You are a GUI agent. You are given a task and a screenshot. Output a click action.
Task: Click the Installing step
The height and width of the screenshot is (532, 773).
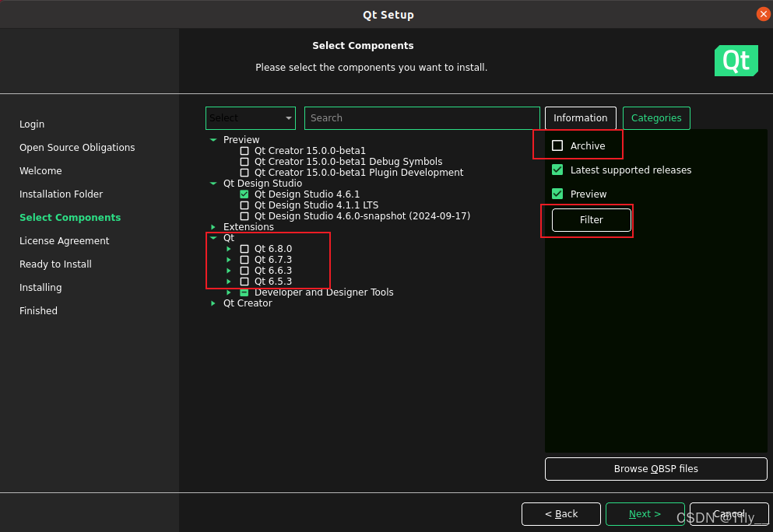coord(40,287)
